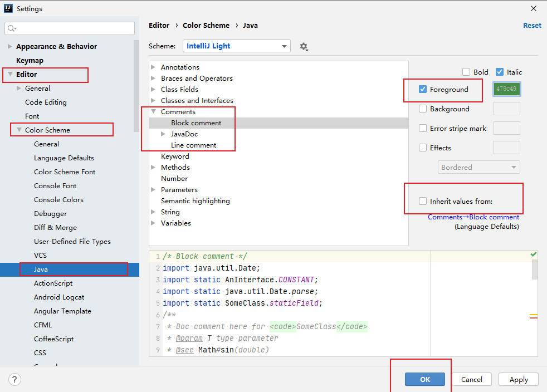This screenshot has height=392, width=547.
Task: Select Color Scheme Font page
Action: click(65, 172)
